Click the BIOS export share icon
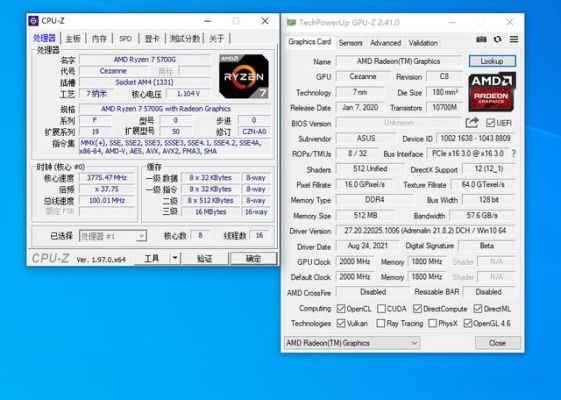Image resolution: width=561 pixels, height=400 pixels. [472, 123]
